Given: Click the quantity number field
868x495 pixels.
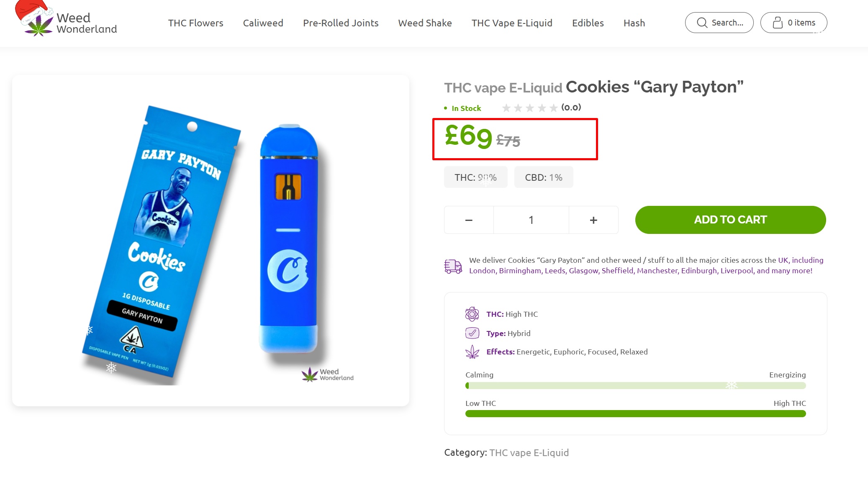Looking at the screenshot, I should 531,220.
